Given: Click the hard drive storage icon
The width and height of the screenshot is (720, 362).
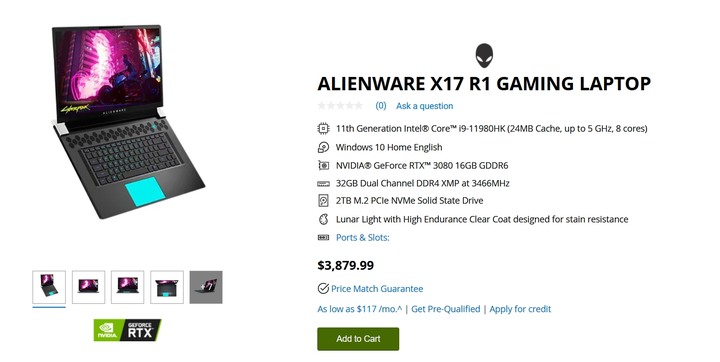Looking at the screenshot, I should (x=323, y=201).
